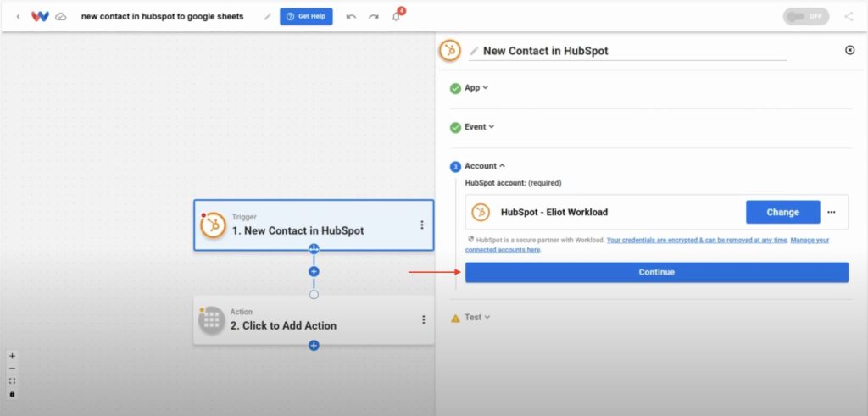Click the green App completed checkmark
Viewport: 868px width, 416px height.
(x=455, y=88)
